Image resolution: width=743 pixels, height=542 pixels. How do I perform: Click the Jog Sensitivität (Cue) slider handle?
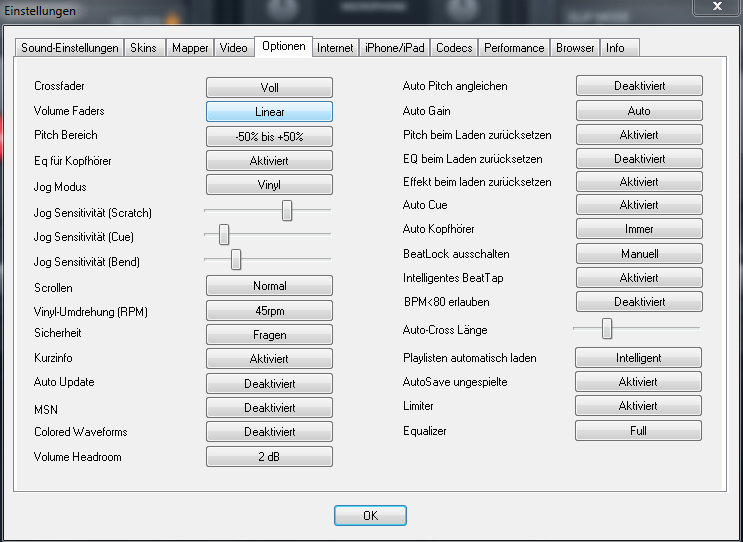(x=224, y=234)
